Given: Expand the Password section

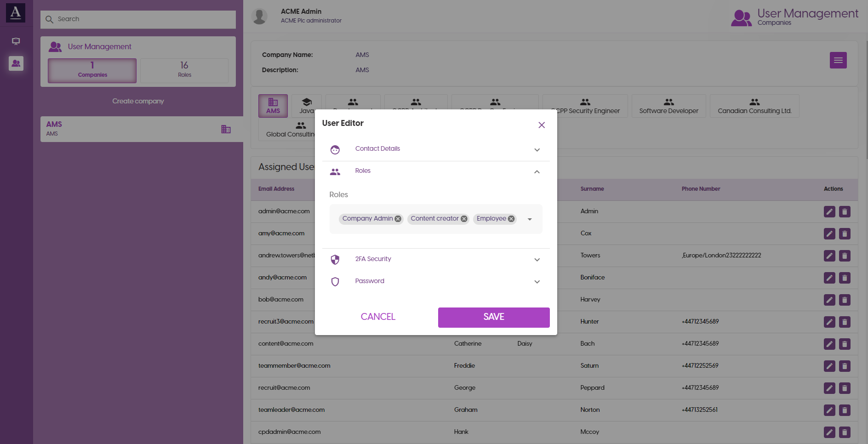Looking at the screenshot, I should [537, 282].
